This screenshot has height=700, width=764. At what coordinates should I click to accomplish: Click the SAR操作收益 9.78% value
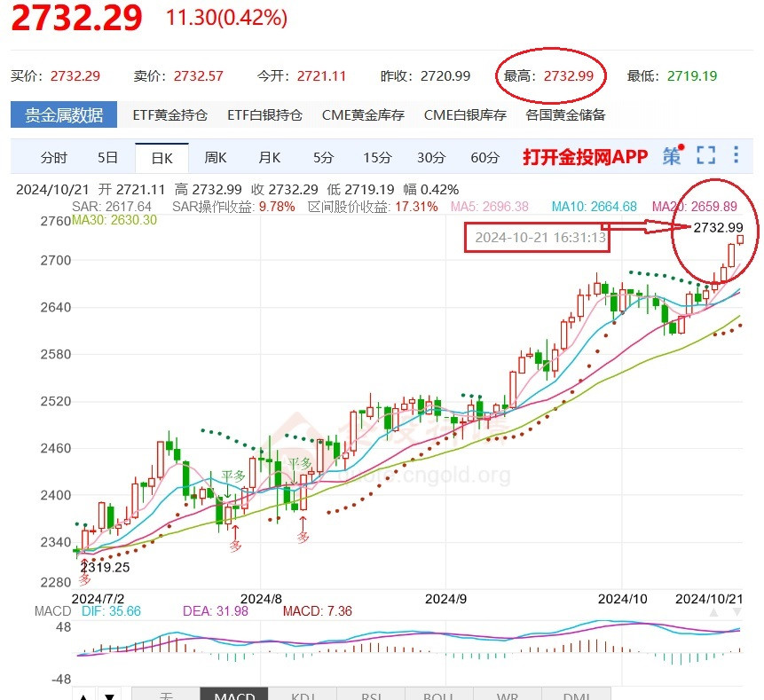pos(277,207)
